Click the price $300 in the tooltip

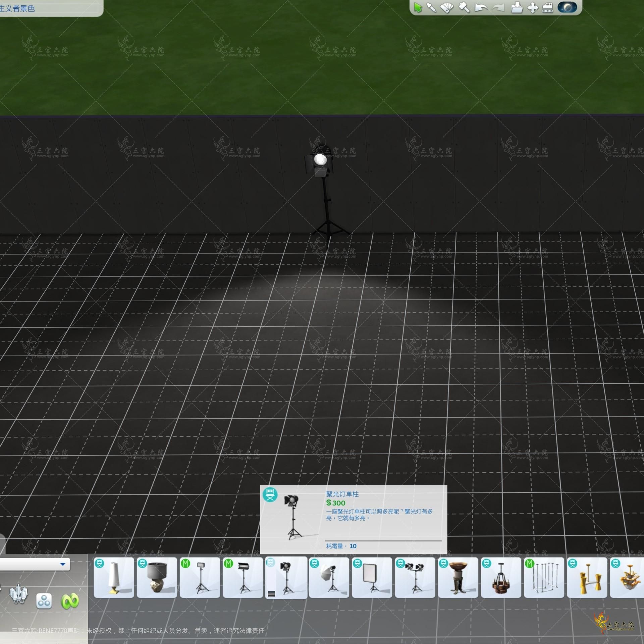pyautogui.click(x=336, y=503)
